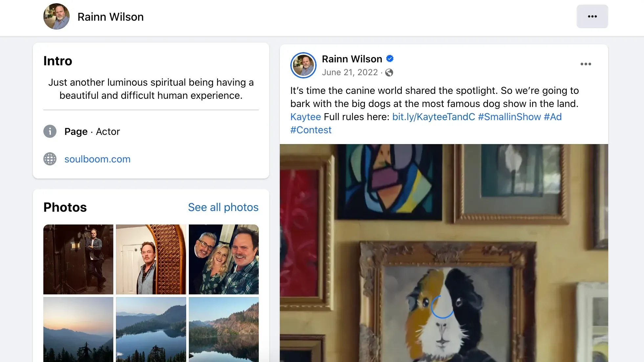The height and width of the screenshot is (362, 644).
Task: Click the website globe icon in Intro
Action: [x=50, y=159]
